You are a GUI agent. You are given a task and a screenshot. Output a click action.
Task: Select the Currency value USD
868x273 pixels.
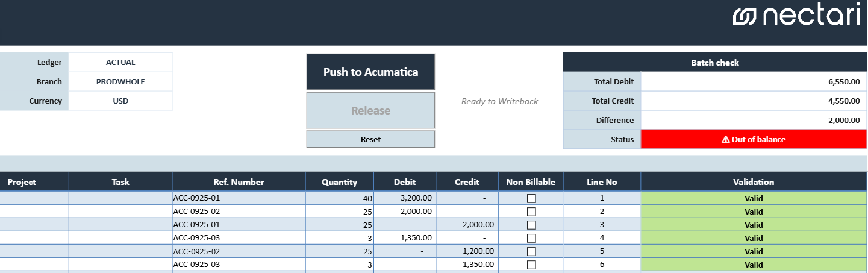(120, 101)
